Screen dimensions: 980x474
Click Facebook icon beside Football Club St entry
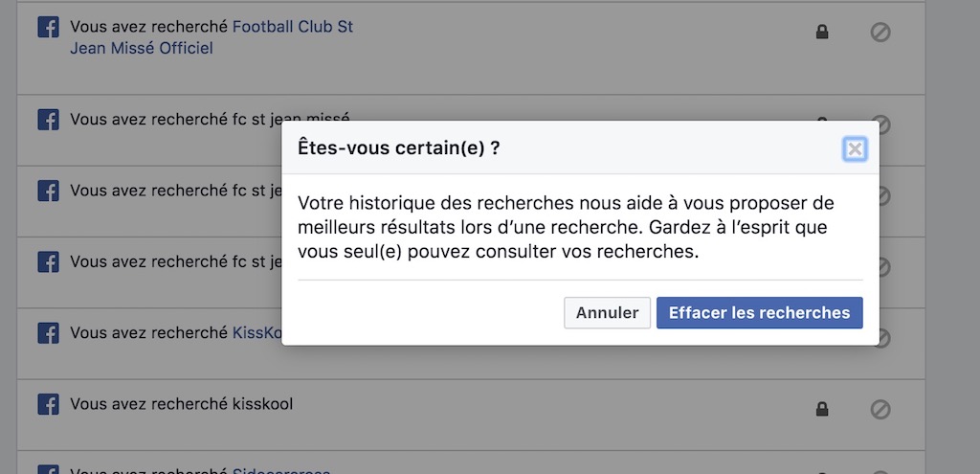point(48,28)
